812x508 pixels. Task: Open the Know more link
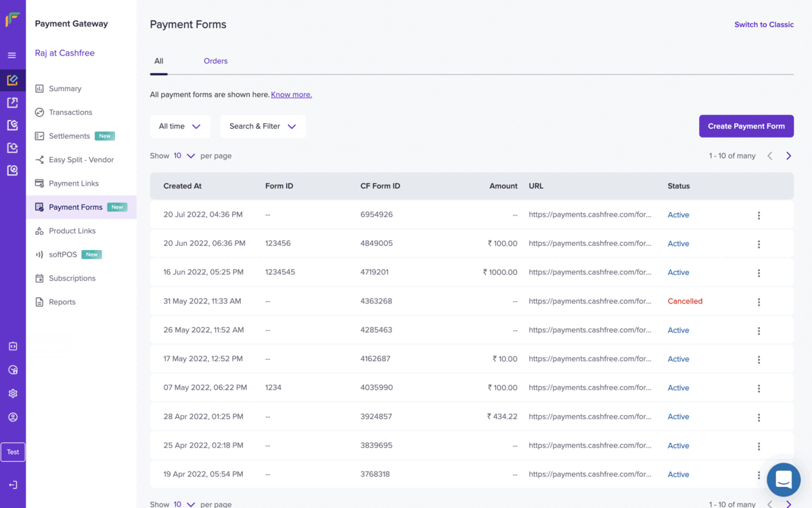pos(292,95)
